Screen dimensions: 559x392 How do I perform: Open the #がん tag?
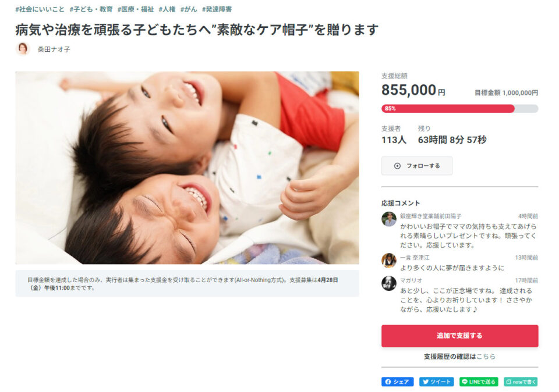189,9
